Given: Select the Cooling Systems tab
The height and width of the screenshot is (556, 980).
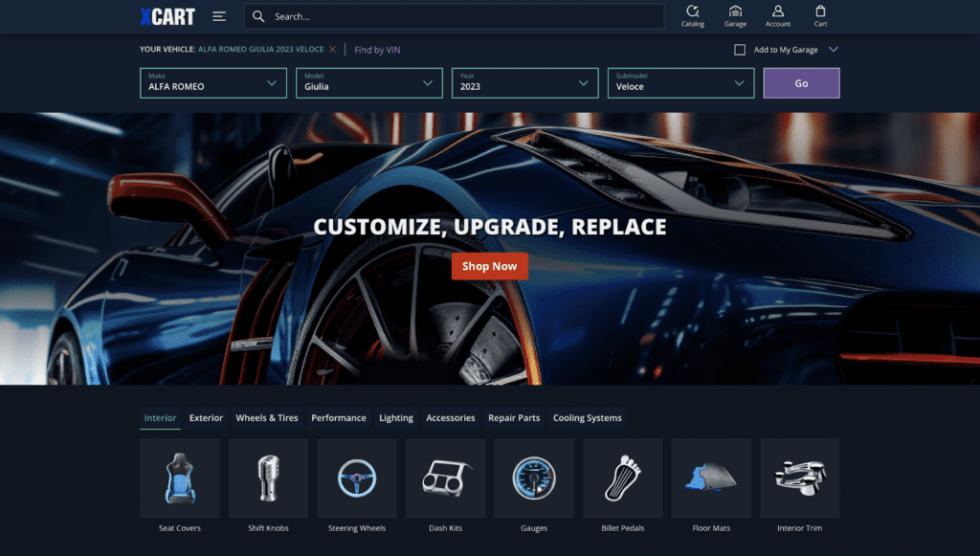Looking at the screenshot, I should click(x=588, y=418).
